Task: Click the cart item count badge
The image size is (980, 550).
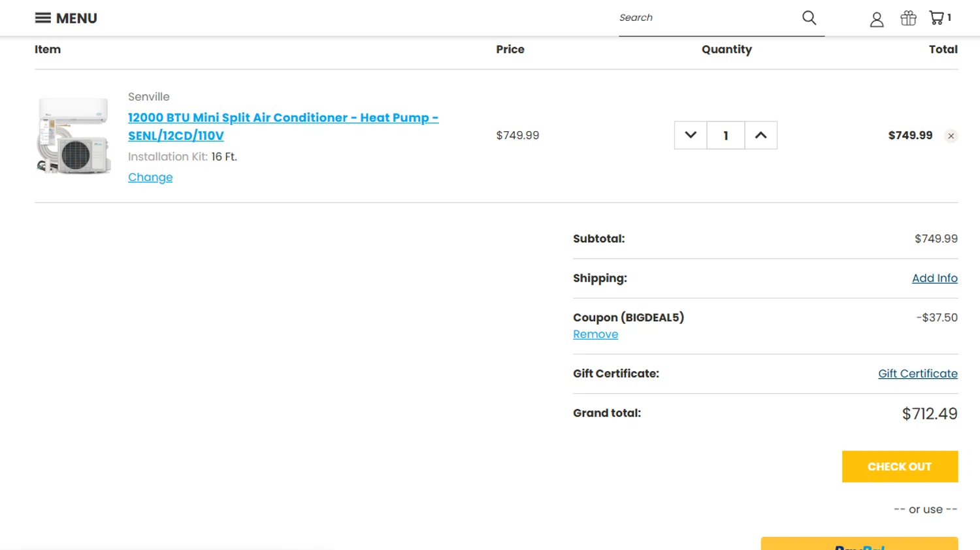Action: 949,18
